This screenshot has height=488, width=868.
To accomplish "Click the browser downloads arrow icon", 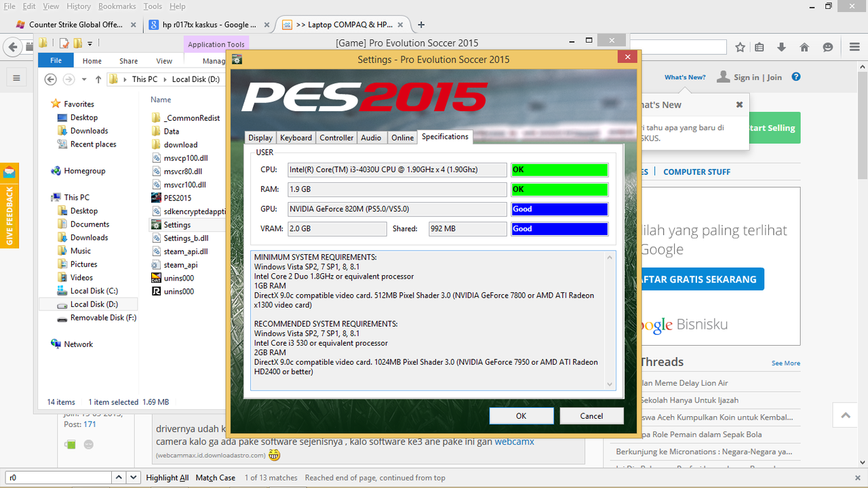I will coord(782,47).
